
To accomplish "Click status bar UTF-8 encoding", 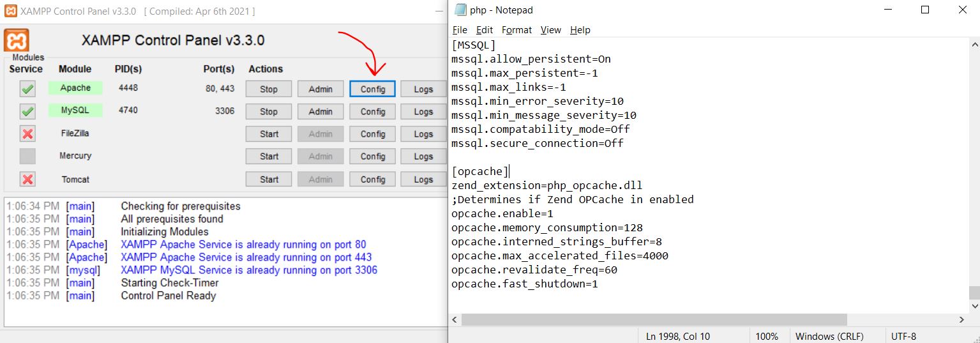I will (x=903, y=336).
